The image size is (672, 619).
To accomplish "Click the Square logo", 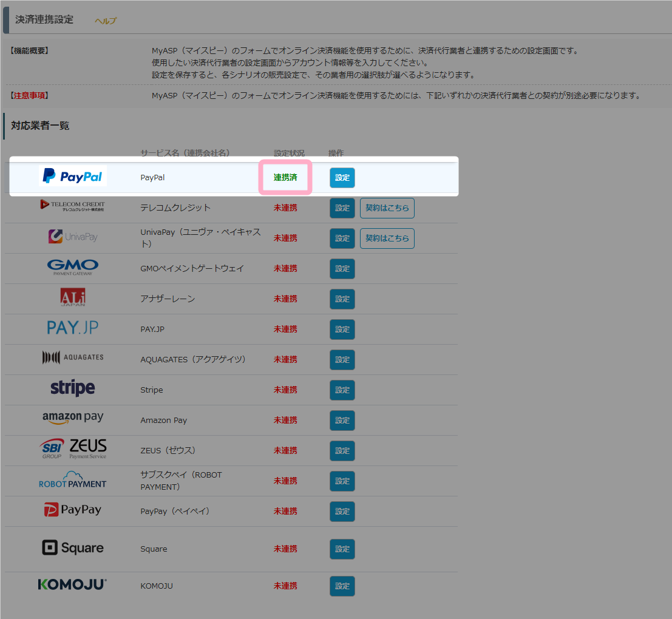I will point(73,548).
